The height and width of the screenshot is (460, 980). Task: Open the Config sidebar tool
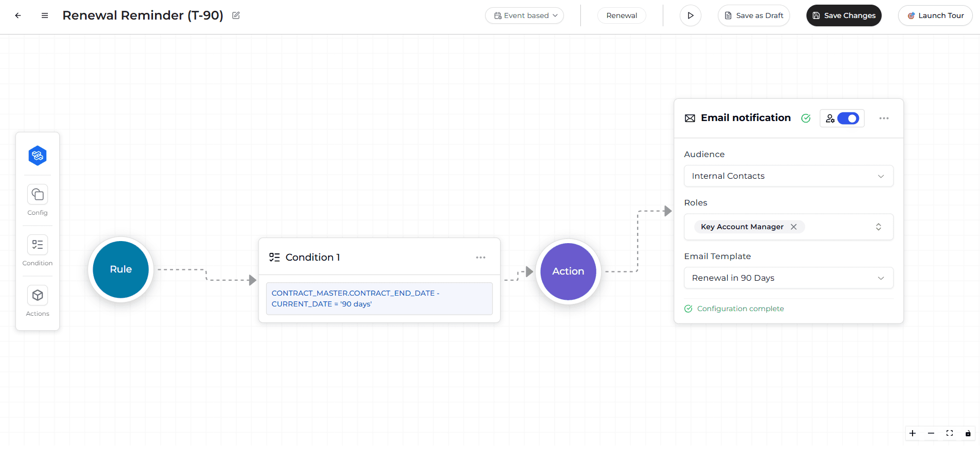tap(38, 195)
